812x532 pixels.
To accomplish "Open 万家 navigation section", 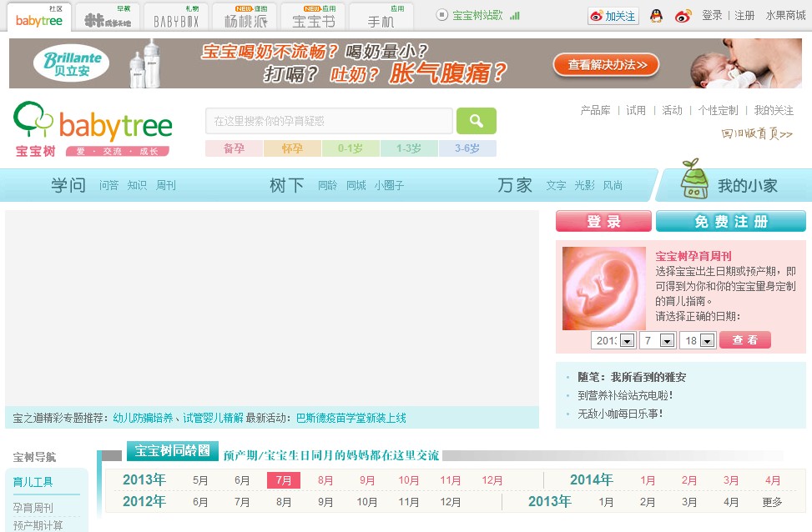I will coord(515,185).
